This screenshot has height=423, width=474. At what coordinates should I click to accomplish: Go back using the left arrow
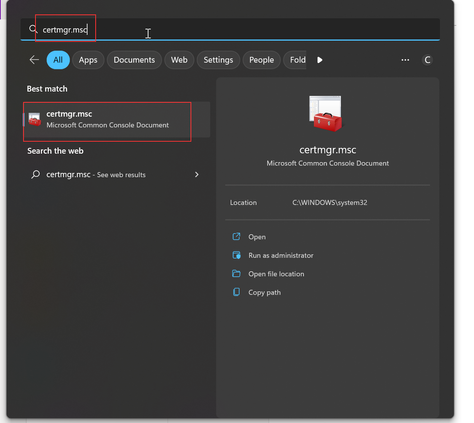tap(34, 60)
